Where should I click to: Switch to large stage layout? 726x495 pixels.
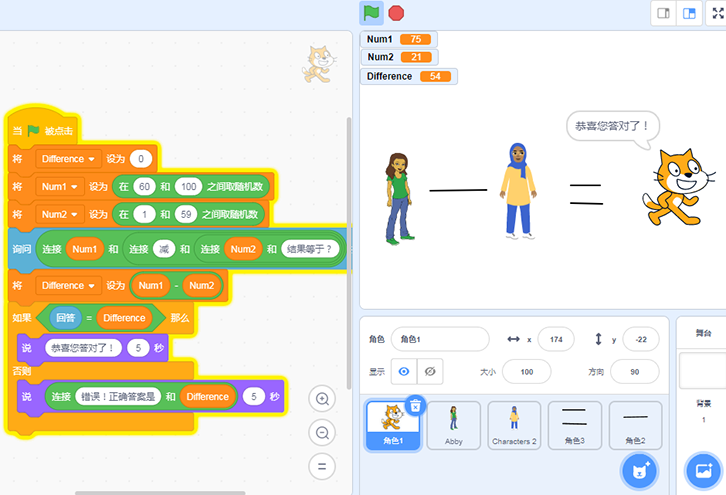coord(689,13)
